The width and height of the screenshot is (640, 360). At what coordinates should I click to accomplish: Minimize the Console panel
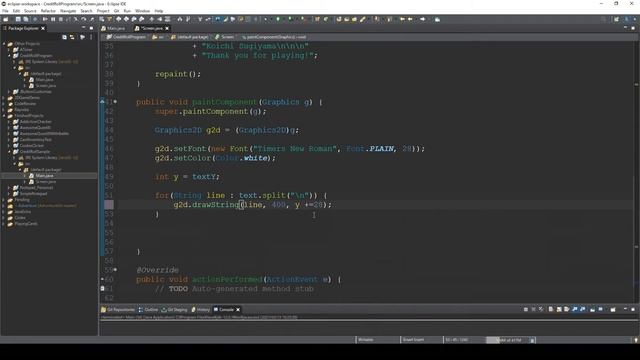(x=625, y=309)
